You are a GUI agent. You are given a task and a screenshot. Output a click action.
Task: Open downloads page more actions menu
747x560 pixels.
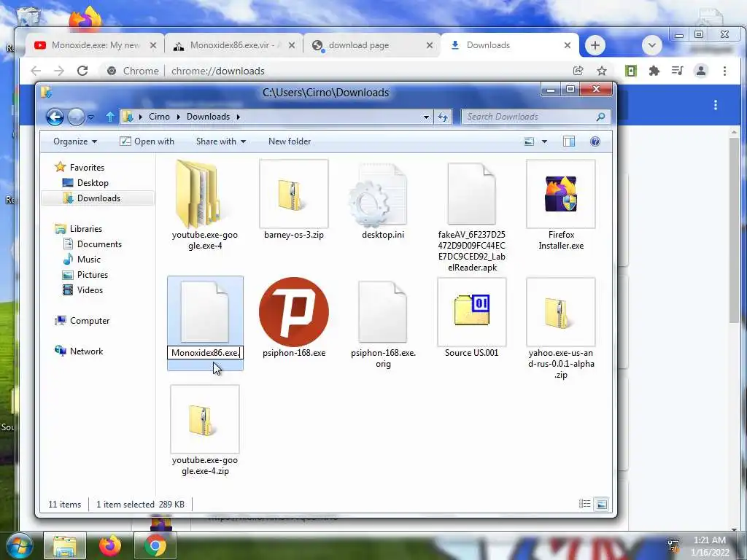pos(715,105)
